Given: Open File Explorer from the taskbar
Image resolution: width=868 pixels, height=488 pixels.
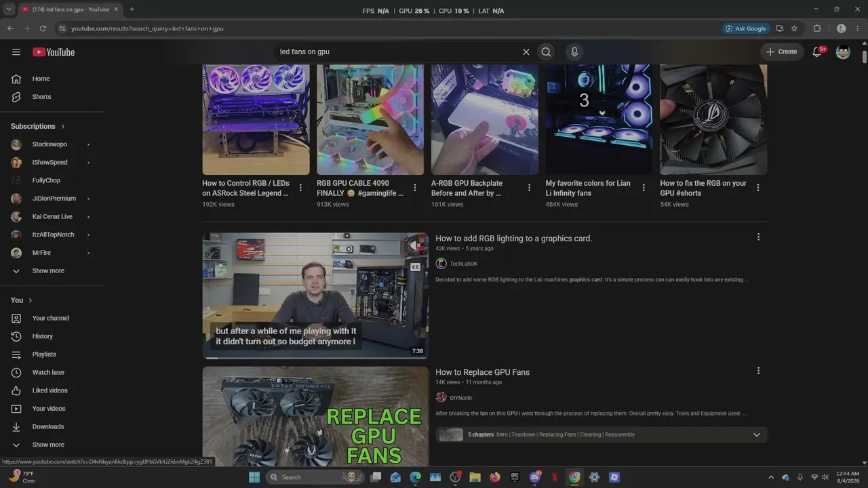Looking at the screenshot, I should point(475,477).
